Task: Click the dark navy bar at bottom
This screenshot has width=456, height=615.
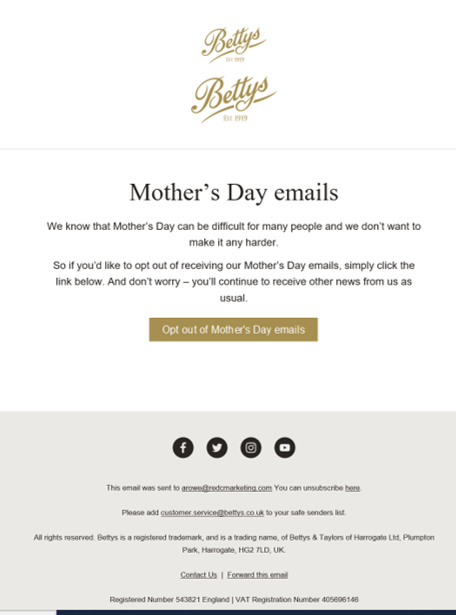Action: [256, 612]
